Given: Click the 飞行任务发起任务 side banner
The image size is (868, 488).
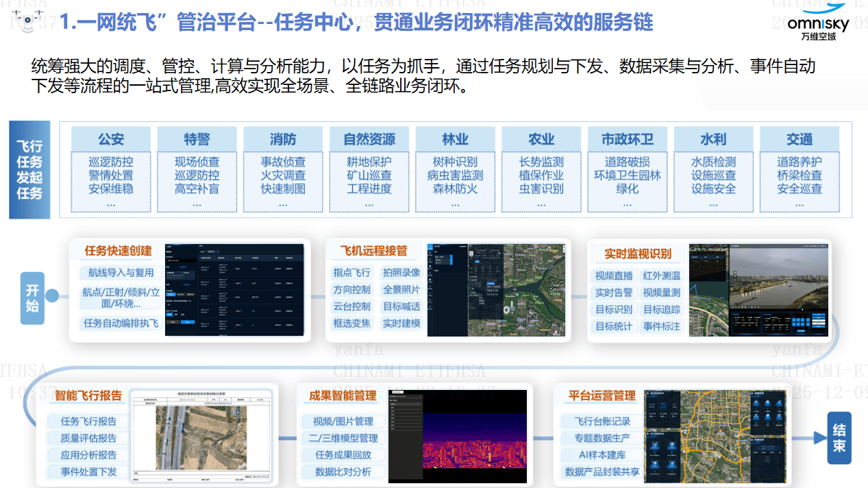Looking at the screenshot, I should tap(29, 169).
